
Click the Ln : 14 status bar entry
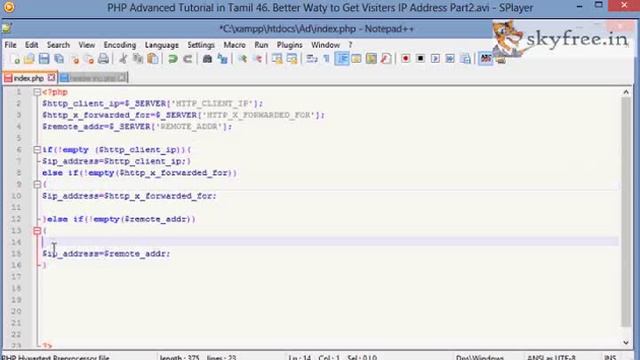[x=300, y=357]
